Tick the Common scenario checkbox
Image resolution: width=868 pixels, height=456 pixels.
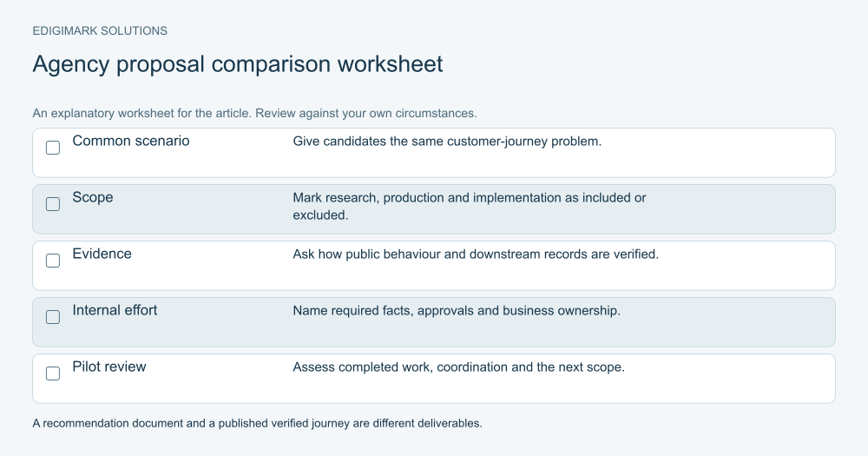53,148
